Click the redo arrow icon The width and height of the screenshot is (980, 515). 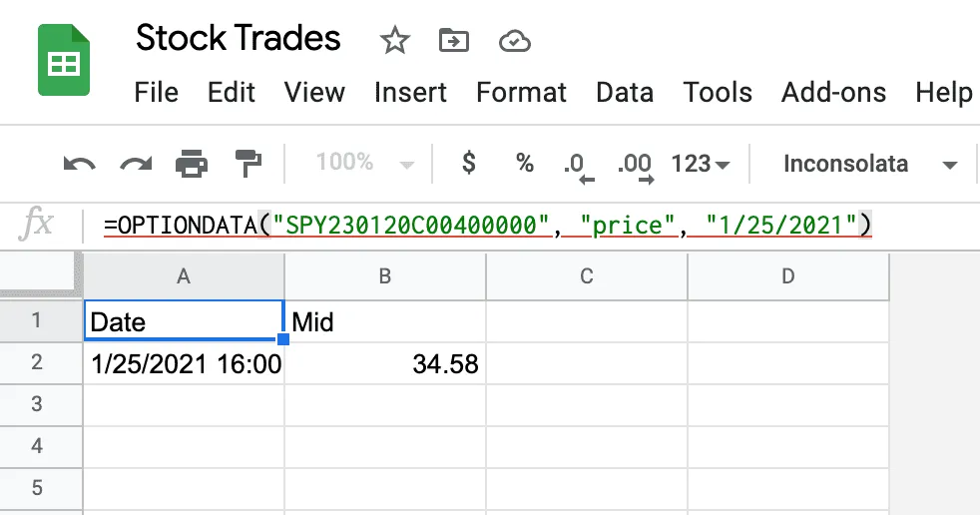(x=136, y=165)
